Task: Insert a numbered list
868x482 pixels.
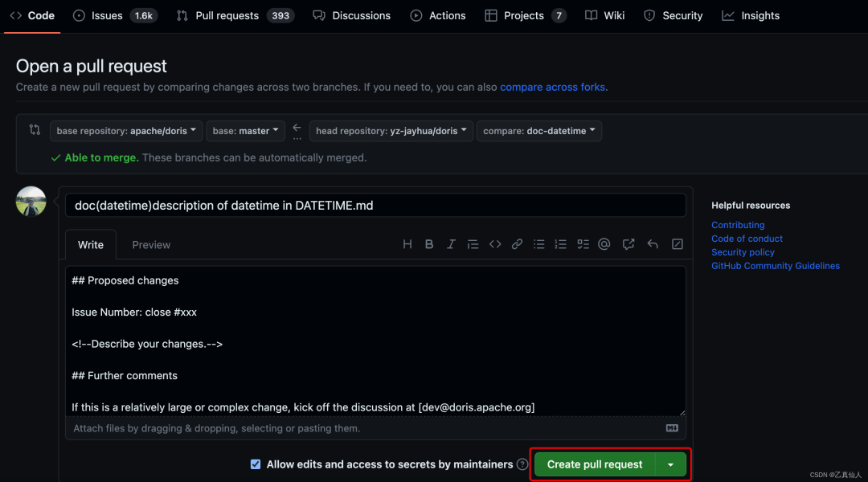Action: tap(561, 244)
